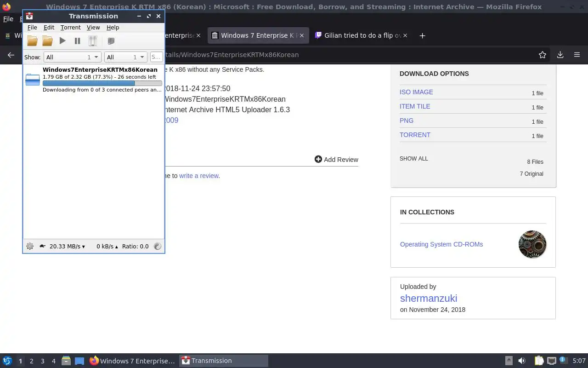The height and width of the screenshot is (368, 588).
Task: Open the ratio statistics icon in Transmission
Action: click(158, 246)
